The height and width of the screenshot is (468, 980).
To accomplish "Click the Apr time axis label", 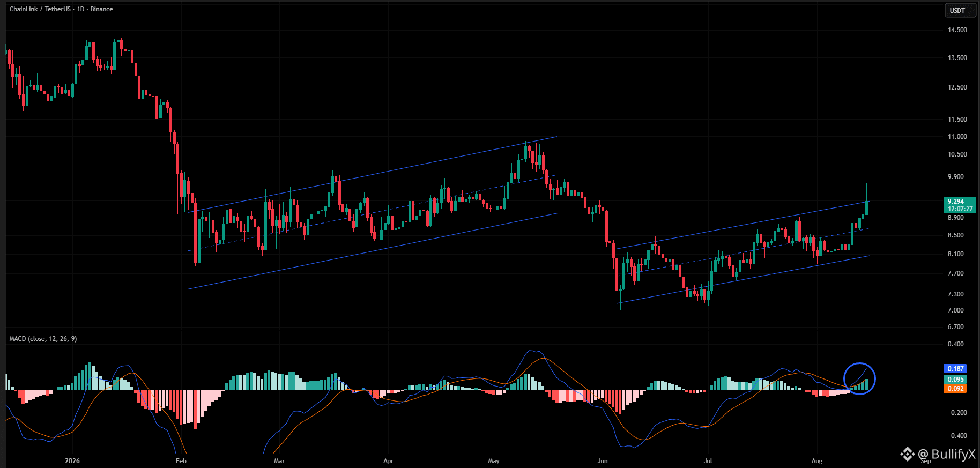I will coord(388,461).
